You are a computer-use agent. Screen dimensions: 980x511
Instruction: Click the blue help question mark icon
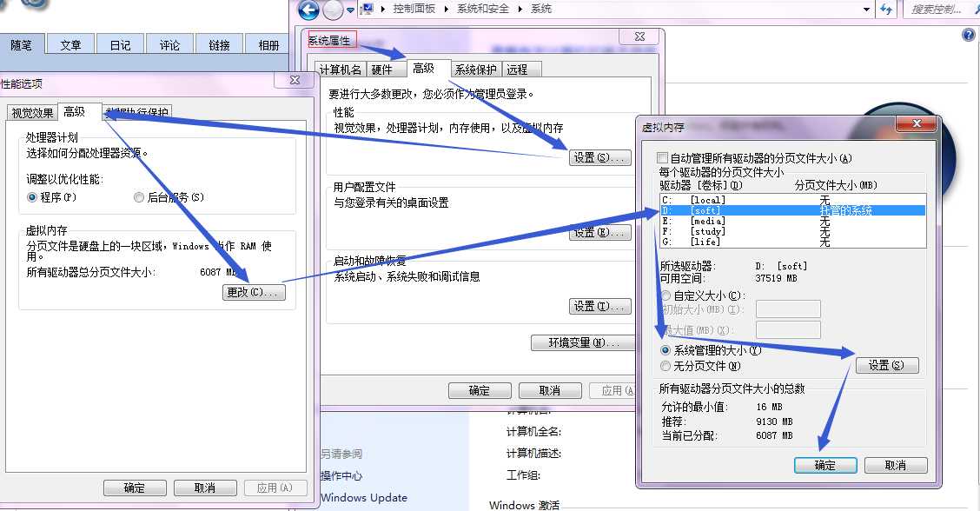pyautogui.click(x=969, y=35)
